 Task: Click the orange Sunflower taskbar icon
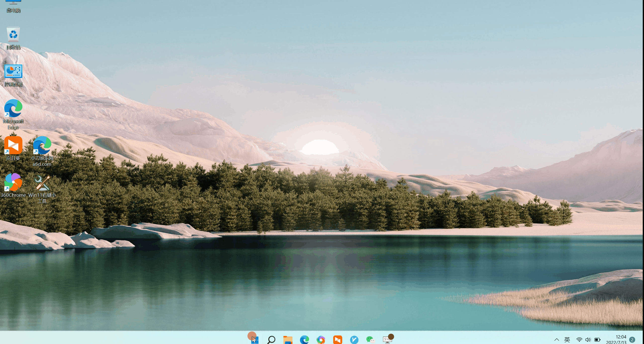[337, 340]
